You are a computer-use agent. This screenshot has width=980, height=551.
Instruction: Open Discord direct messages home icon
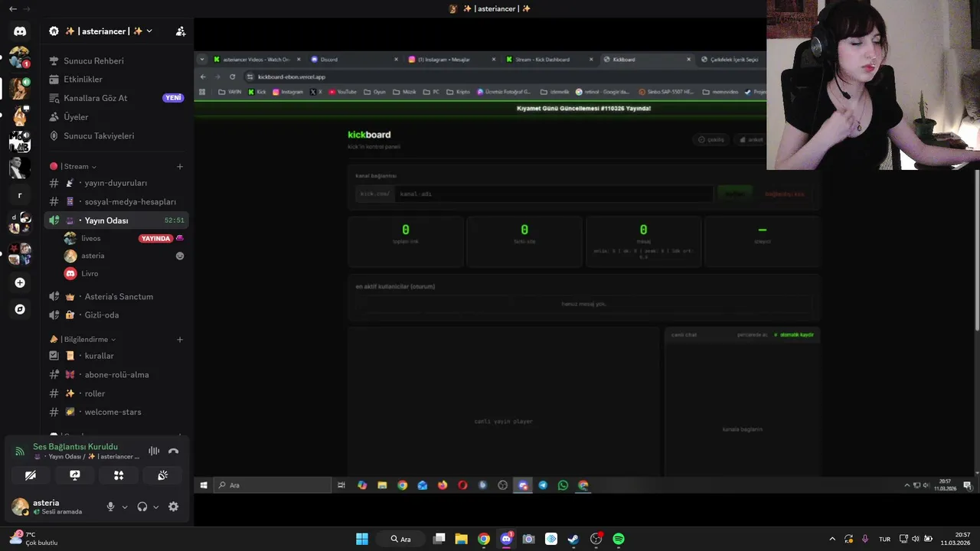[x=20, y=31]
